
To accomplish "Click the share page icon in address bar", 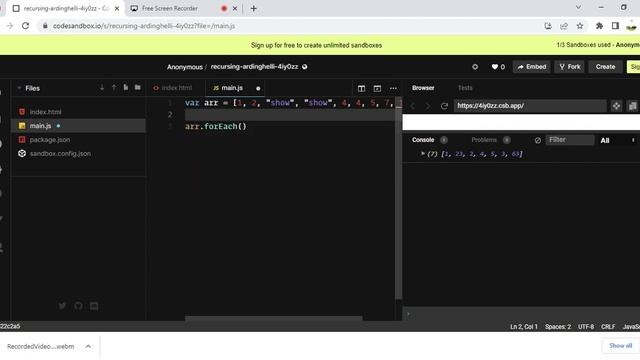I will [x=564, y=26].
